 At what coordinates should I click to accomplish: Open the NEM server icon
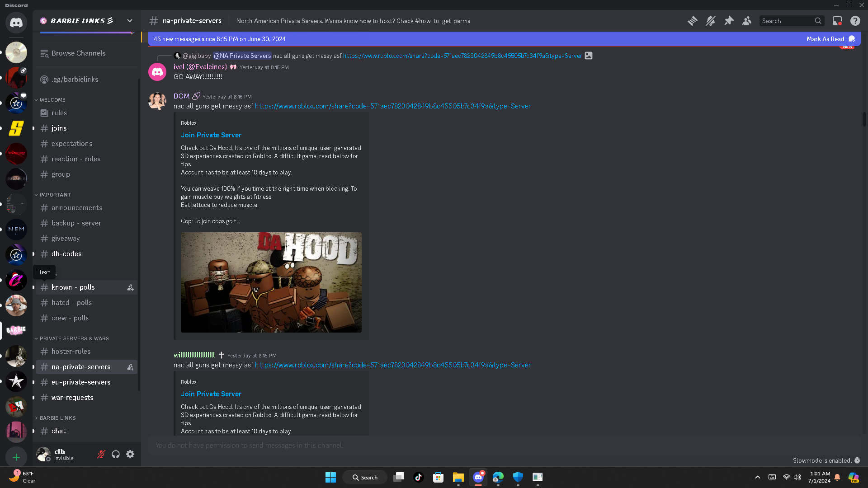[x=16, y=230]
